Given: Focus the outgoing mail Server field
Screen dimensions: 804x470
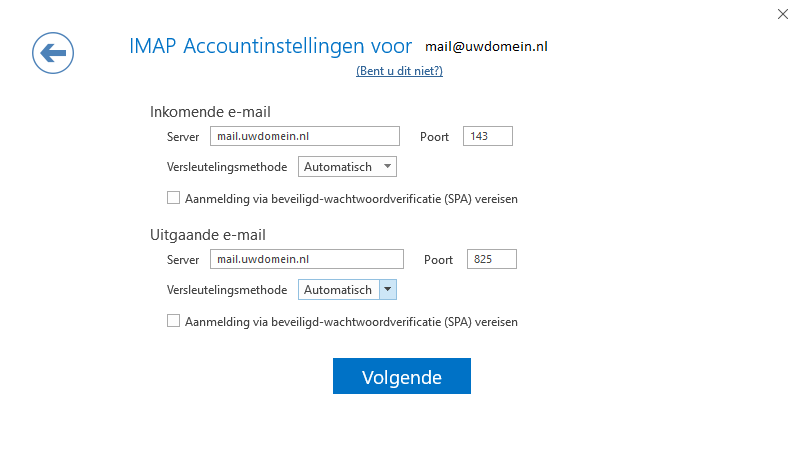Looking at the screenshot, I should (307, 259).
